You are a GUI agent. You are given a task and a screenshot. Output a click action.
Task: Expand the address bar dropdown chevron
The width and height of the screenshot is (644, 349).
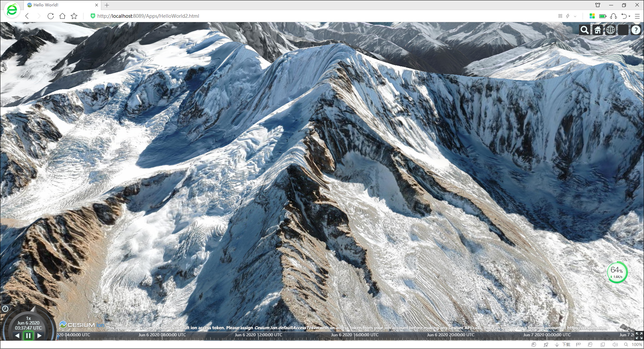575,16
